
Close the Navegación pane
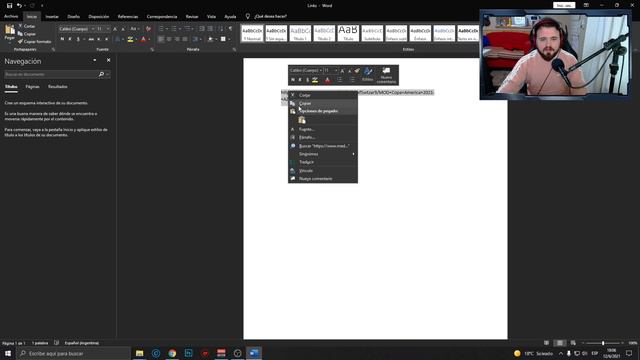point(109,60)
